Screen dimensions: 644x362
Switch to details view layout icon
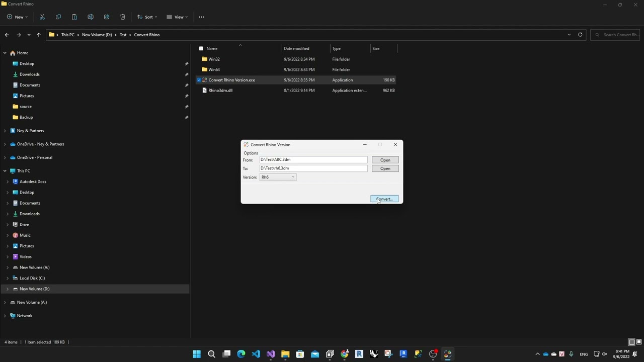pos(631,342)
